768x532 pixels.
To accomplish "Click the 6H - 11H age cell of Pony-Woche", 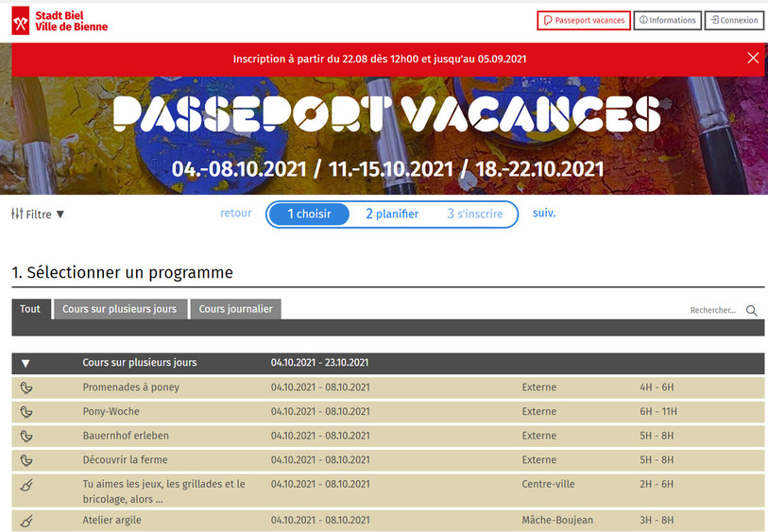I will [658, 411].
